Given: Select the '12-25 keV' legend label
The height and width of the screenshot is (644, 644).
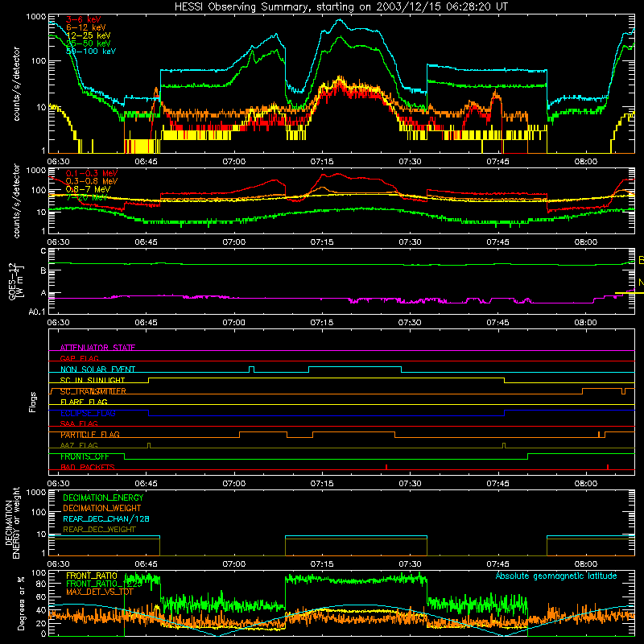Looking at the screenshot, I should [x=88, y=35].
